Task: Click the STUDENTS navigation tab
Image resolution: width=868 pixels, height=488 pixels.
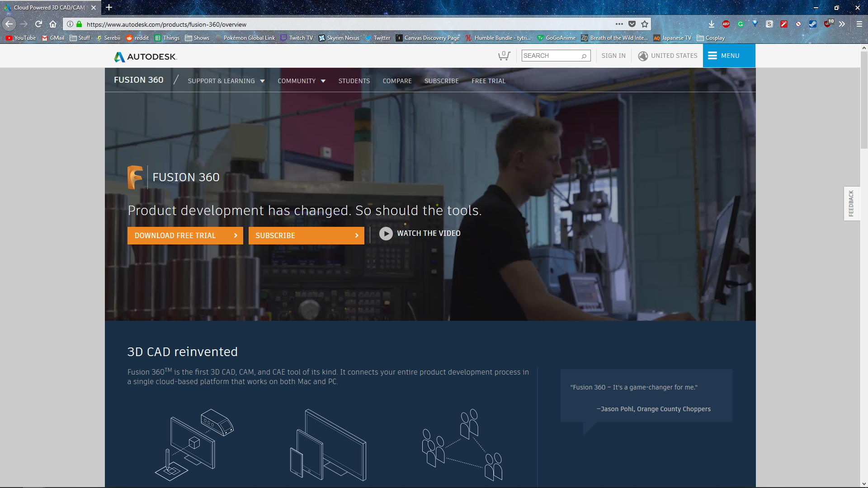Action: tap(354, 80)
